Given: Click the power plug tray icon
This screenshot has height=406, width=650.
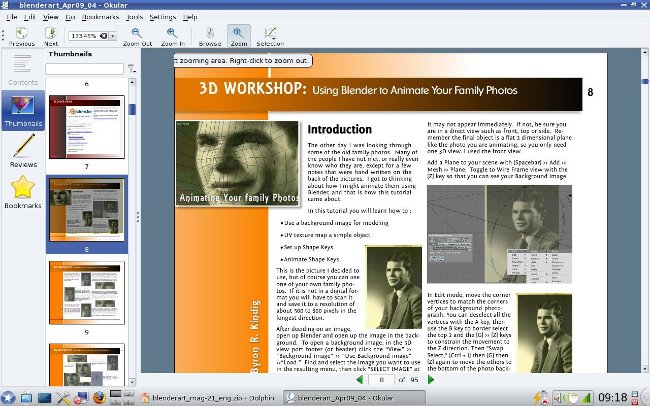Looking at the screenshot, I should (x=540, y=398).
